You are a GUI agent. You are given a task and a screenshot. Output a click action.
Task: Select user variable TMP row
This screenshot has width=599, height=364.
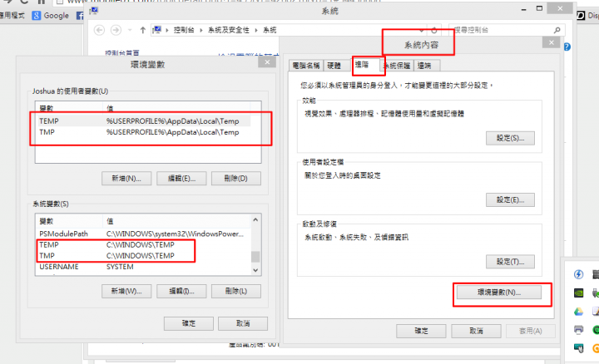coord(144,132)
